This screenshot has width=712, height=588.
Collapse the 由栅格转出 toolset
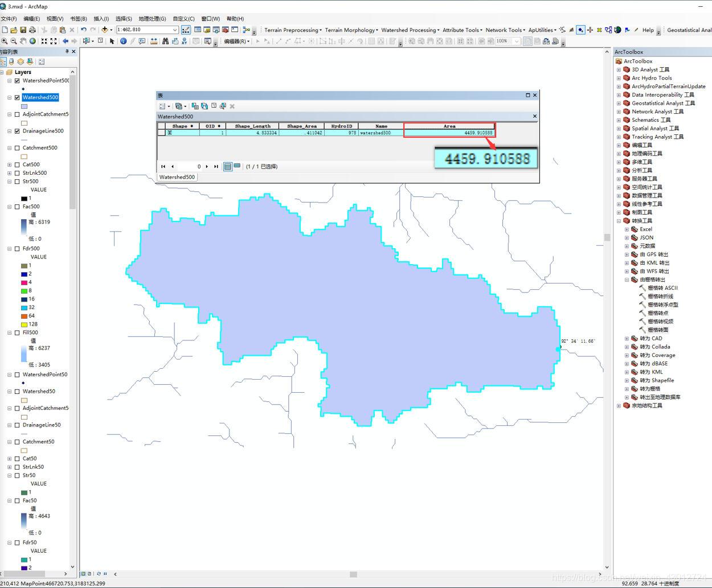pos(627,279)
